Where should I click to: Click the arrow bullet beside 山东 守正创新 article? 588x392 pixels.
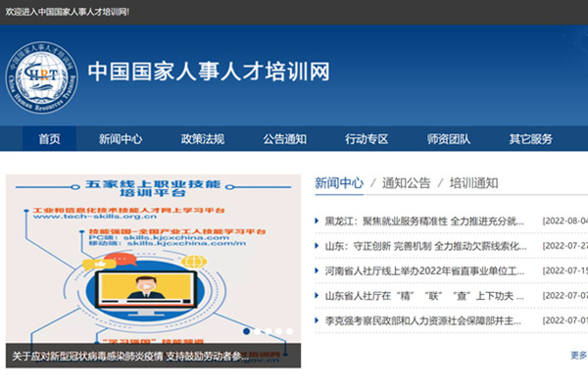317,246
